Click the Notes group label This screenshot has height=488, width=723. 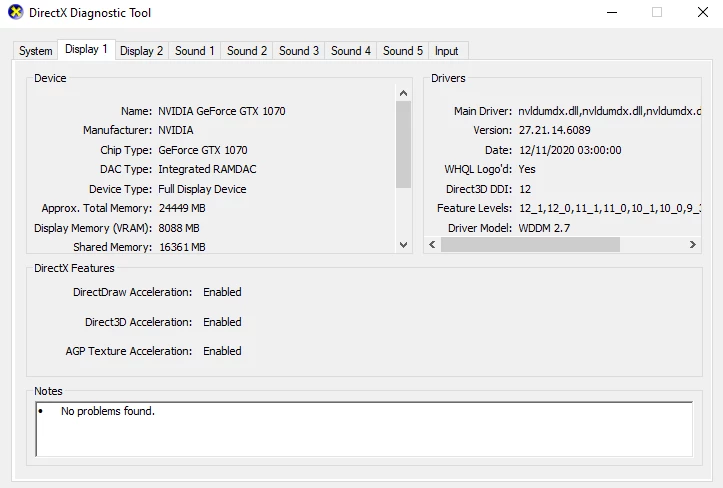click(x=48, y=391)
